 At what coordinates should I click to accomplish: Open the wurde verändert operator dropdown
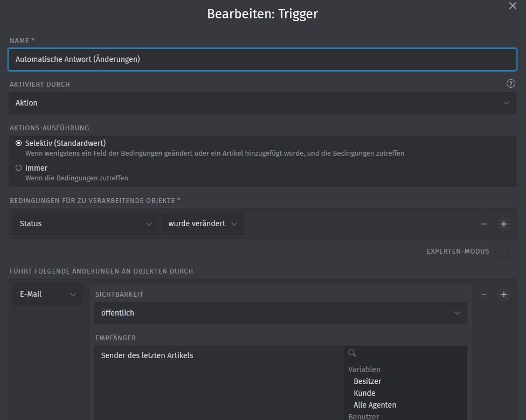[x=203, y=223]
